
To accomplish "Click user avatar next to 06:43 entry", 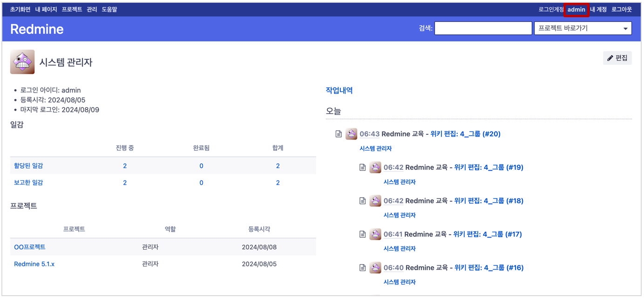I will [351, 134].
